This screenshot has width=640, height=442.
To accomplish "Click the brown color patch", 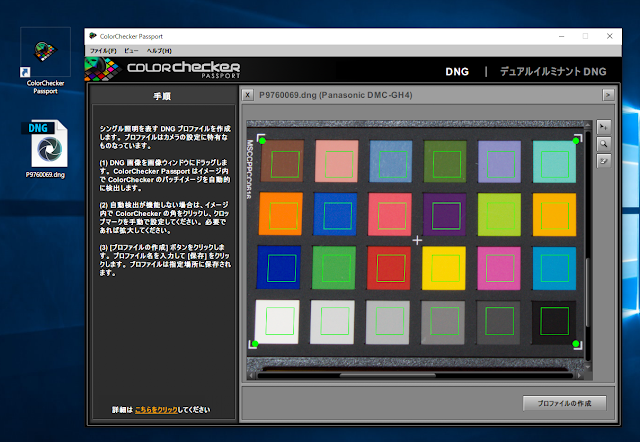I will coord(282,161).
